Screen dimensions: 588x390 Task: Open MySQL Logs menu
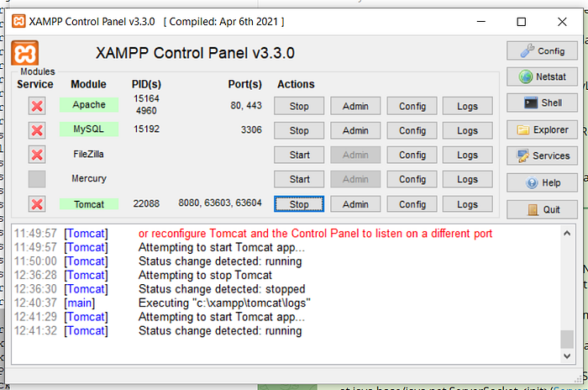click(x=468, y=130)
